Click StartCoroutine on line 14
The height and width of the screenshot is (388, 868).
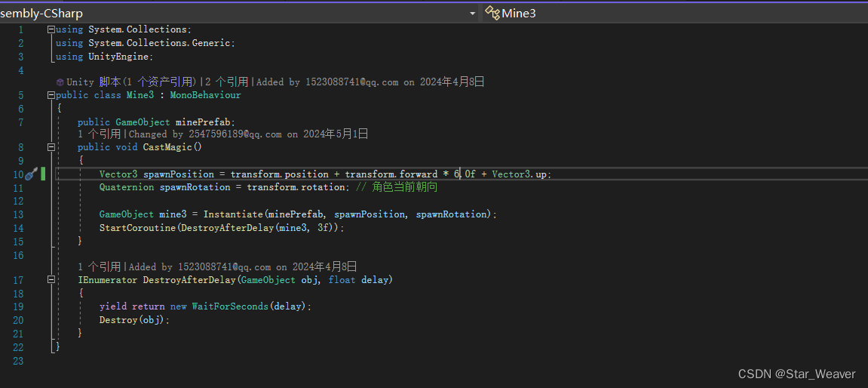click(x=138, y=228)
